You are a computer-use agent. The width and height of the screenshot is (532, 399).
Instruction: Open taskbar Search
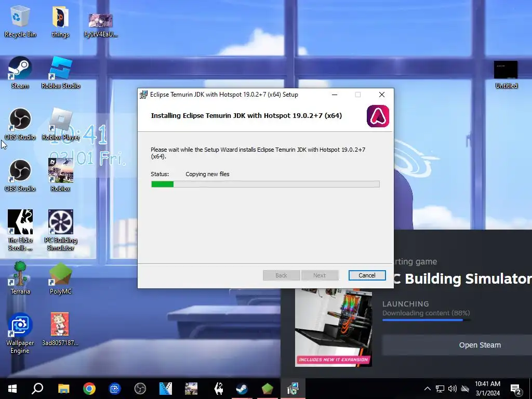[37, 389]
